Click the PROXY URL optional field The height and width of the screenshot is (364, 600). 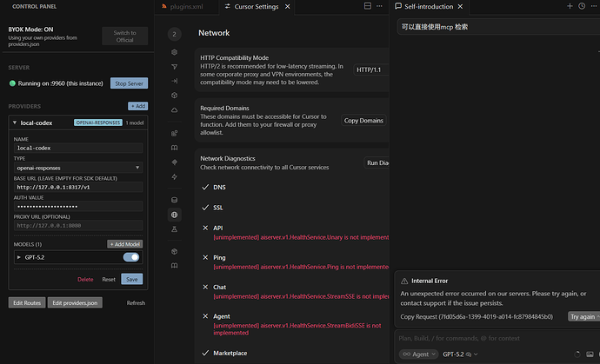coord(78,225)
